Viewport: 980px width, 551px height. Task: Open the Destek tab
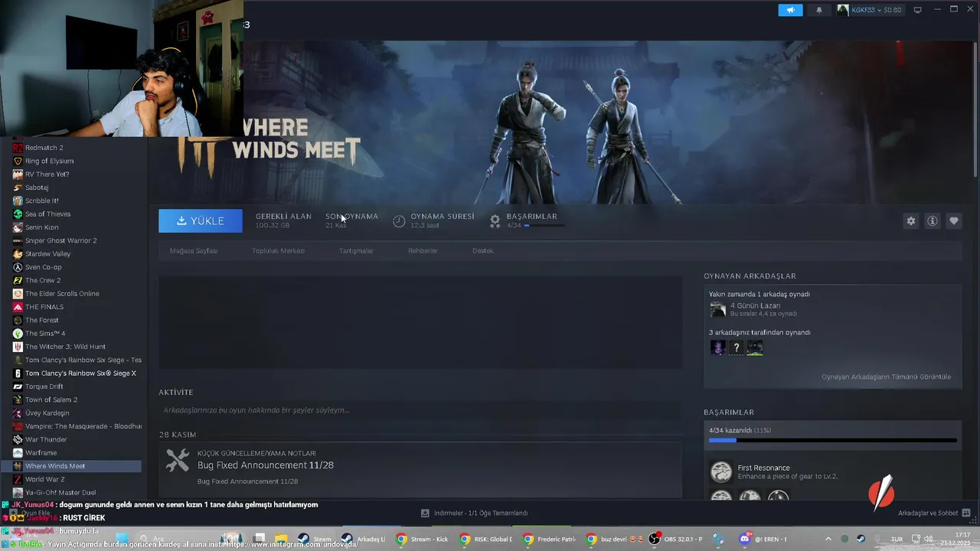click(483, 251)
